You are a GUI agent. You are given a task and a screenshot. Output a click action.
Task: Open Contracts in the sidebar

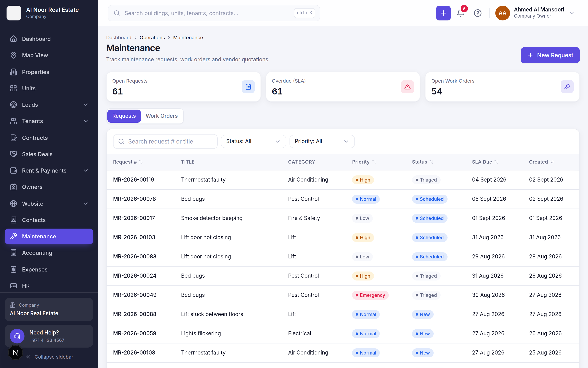49,138
